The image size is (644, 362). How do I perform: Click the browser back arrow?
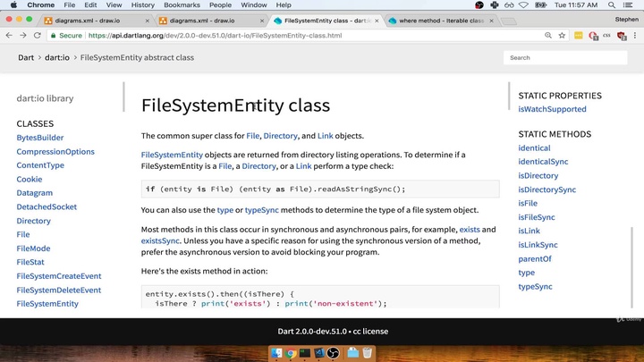point(9,36)
